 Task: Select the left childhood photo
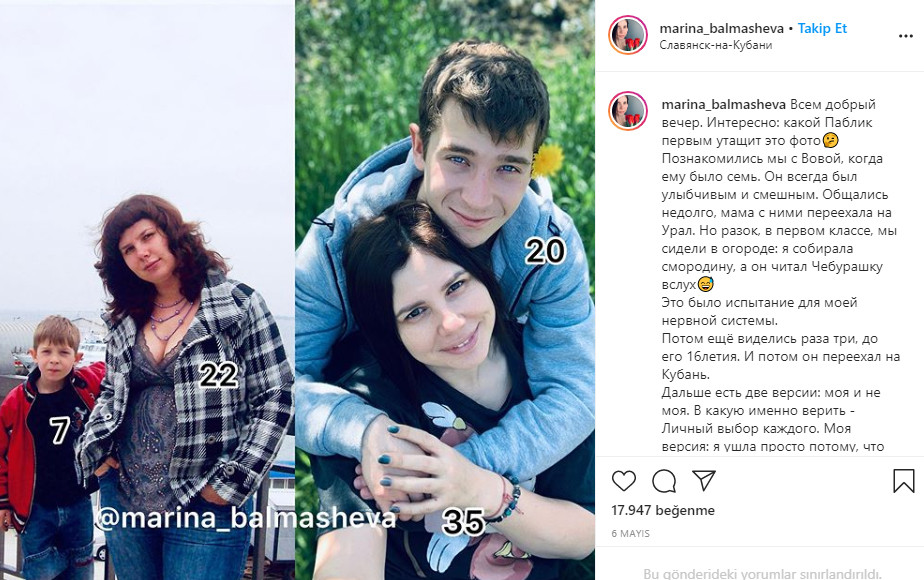tap(147, 290)
